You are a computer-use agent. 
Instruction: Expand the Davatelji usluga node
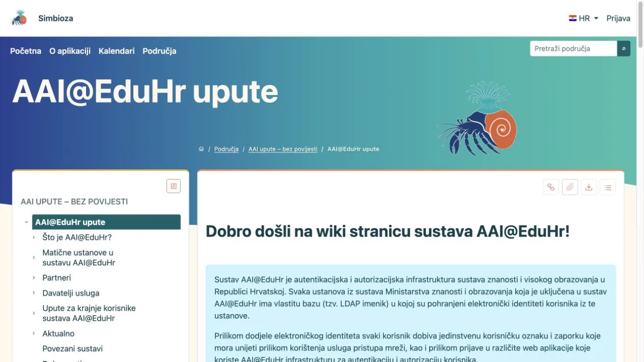34,293
